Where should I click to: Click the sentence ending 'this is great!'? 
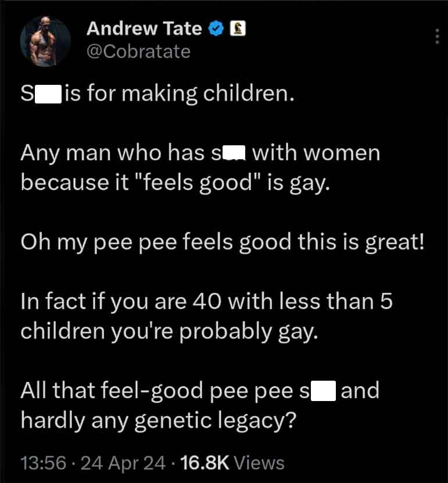(x=223, y=241)
